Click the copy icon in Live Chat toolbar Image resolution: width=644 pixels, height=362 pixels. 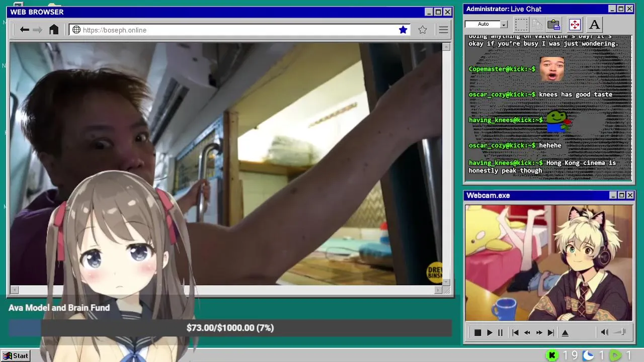point(537,24)
